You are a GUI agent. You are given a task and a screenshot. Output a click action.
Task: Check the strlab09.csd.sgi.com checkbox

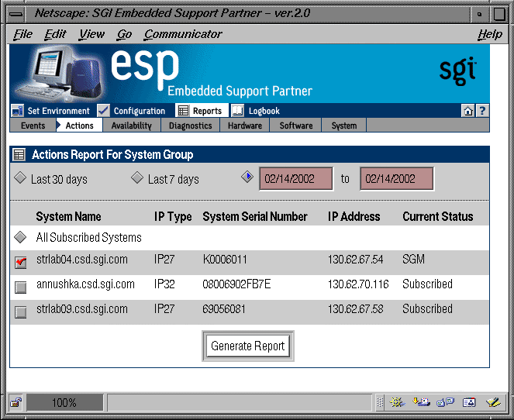click(21, 312)
